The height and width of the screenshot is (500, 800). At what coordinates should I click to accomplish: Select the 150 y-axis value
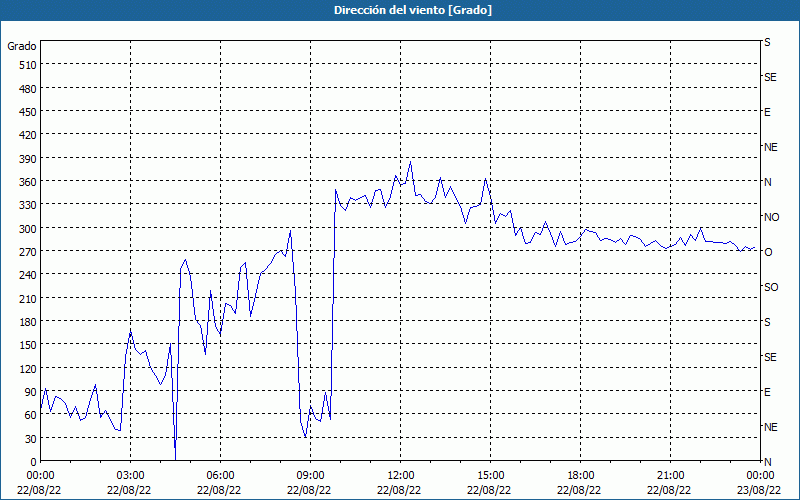pyautogui.click(x=28, y=345)
